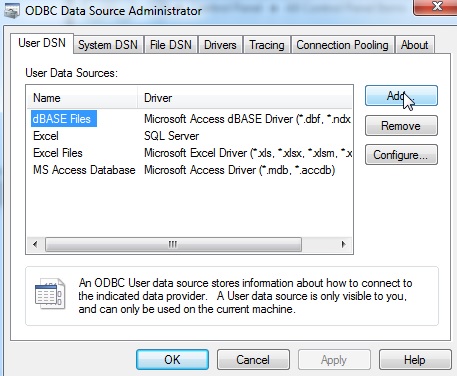Viewport: 457px width, 376px height.
Task: Confirm with the OK button
Action: click(172, 360)
